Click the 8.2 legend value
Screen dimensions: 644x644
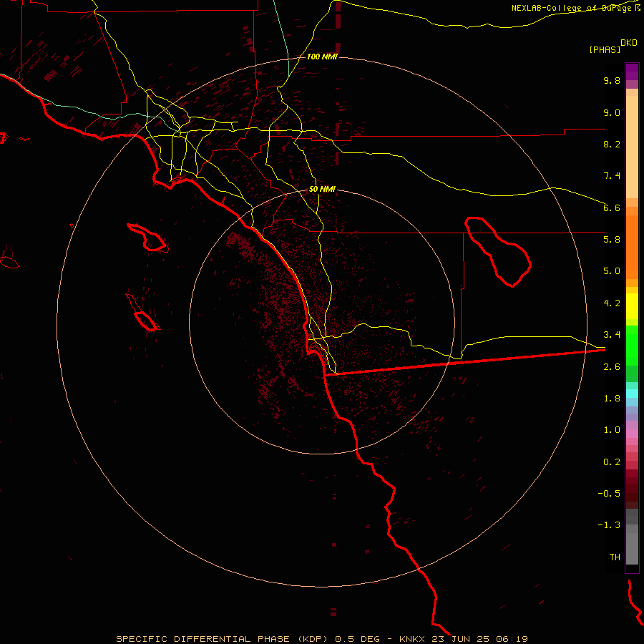(612, 144)
